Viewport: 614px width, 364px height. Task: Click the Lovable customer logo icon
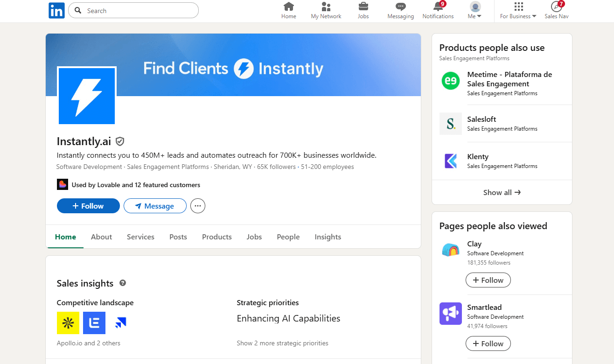(x=63, y=184)
